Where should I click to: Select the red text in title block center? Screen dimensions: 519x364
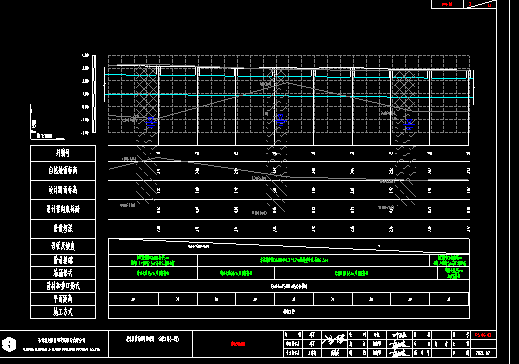(x=238, y=344)
